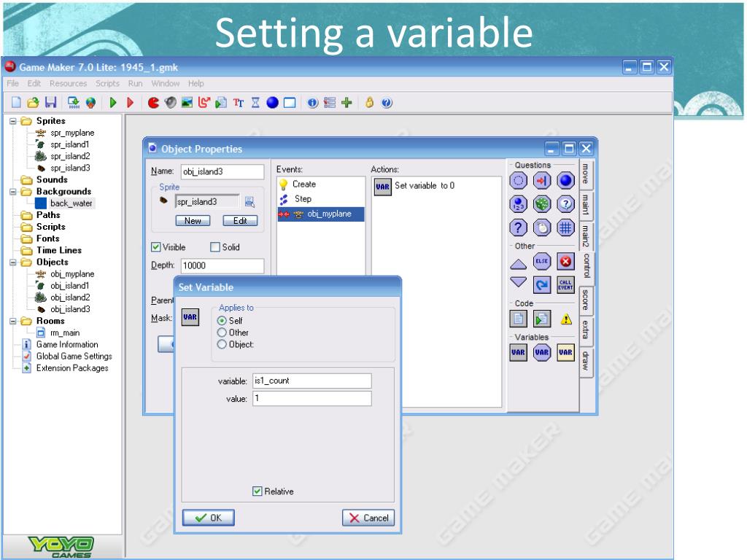Select the Else action icon
Image resolution: width=747 pixels, height=560 pixels.
[542, 261]
